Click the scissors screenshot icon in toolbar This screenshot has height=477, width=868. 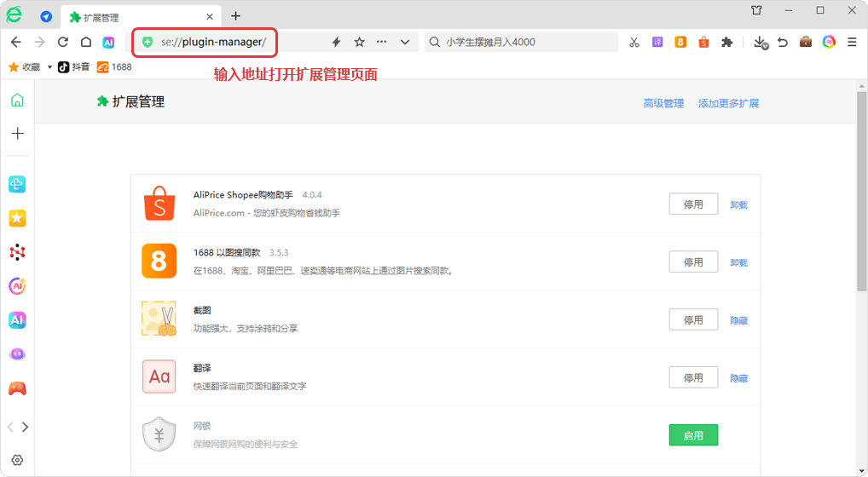point(634,42)
